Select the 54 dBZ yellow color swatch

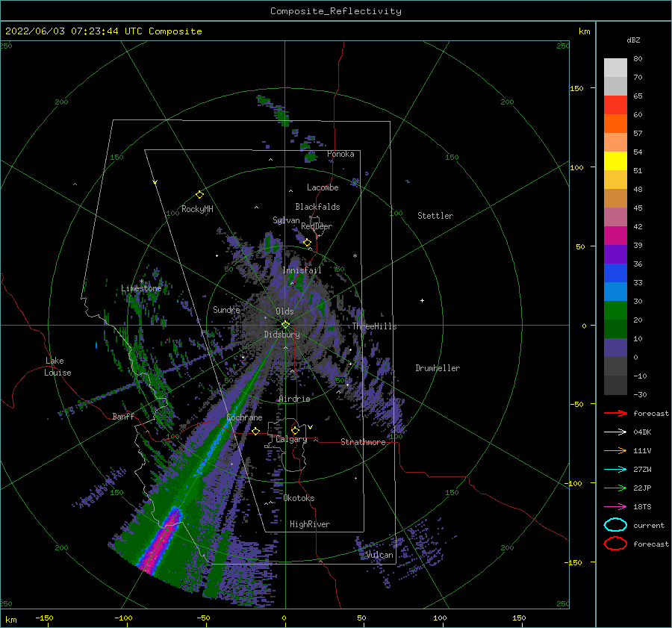coord(615,161)
